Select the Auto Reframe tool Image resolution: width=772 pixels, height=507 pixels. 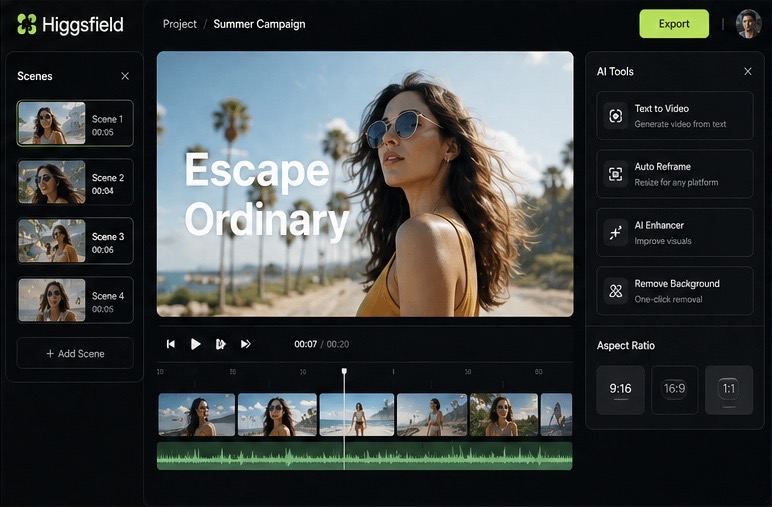[674, 174]
